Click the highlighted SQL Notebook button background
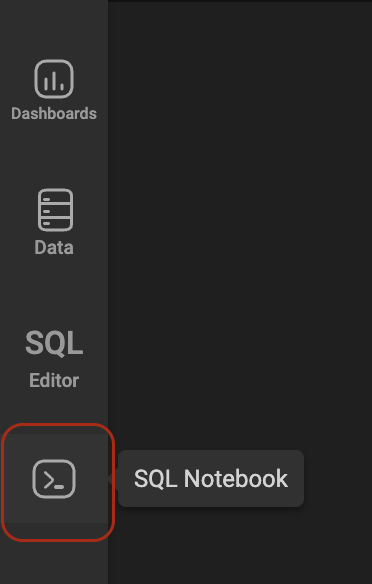Image resolution: width=372 pixels, height=584 pixels. (x=54, y=479)
